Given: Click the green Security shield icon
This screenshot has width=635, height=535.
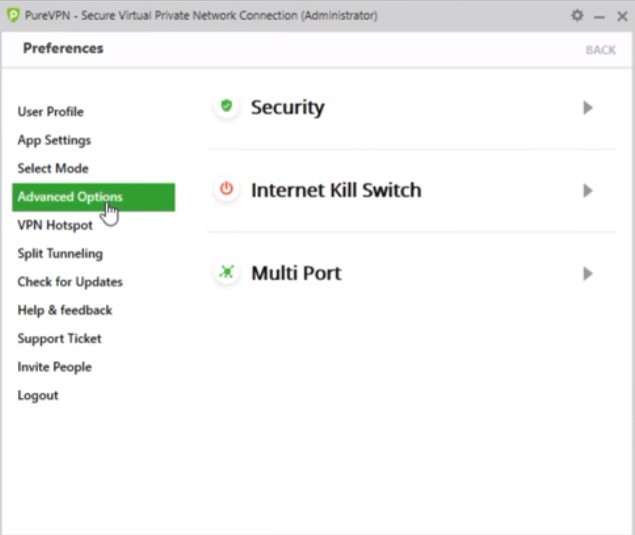Looking at the screenshot, I should tap(227, 106).
